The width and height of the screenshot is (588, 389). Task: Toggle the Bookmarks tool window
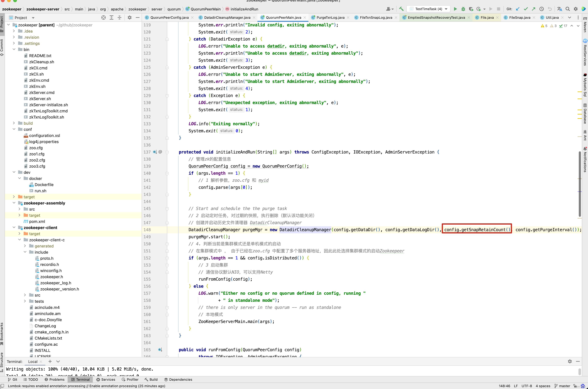[x=2, y=334]
